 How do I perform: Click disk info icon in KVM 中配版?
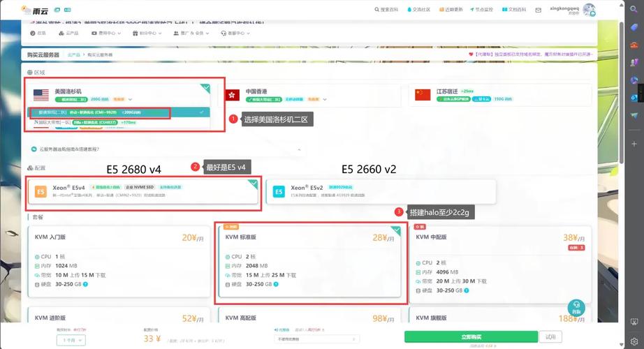coord(467,290)
